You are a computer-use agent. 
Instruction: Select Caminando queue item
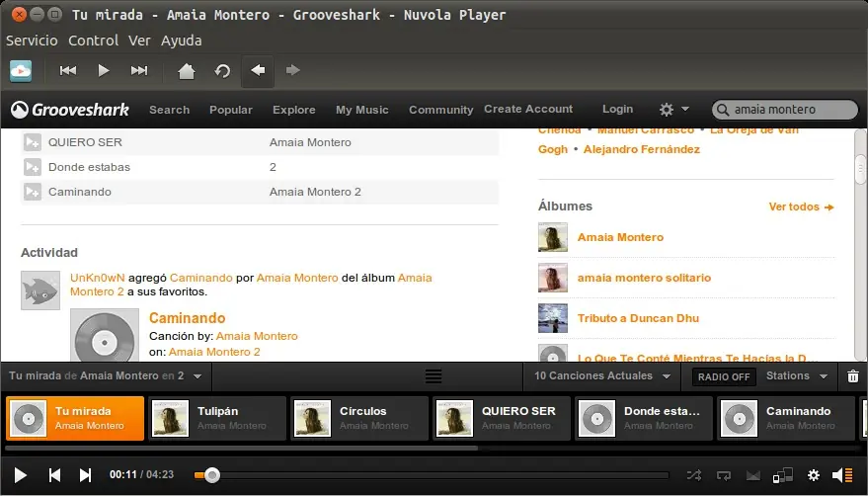(x=786, y=418)
